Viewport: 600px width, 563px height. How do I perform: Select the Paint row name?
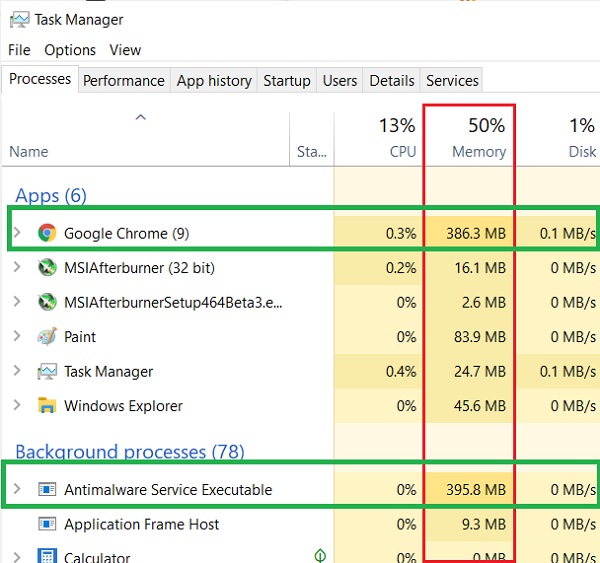pyautogui.click(x=80, y=337)
